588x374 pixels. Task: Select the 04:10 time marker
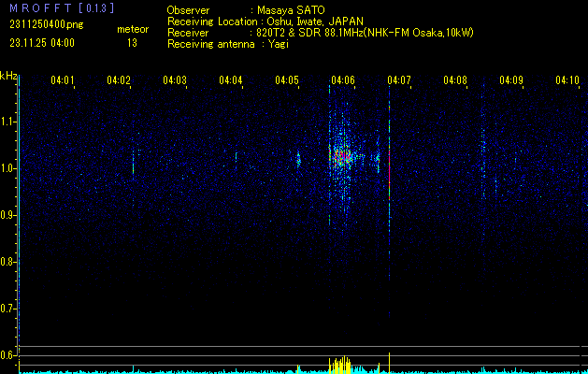566,80
